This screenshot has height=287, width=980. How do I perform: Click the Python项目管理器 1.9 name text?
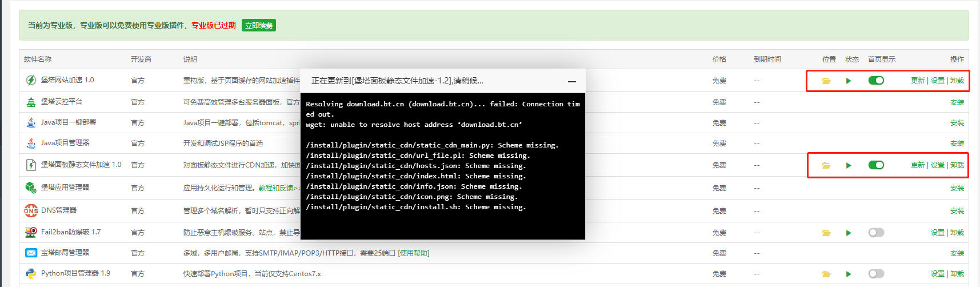pyautogui.click(x=75, y=273)
